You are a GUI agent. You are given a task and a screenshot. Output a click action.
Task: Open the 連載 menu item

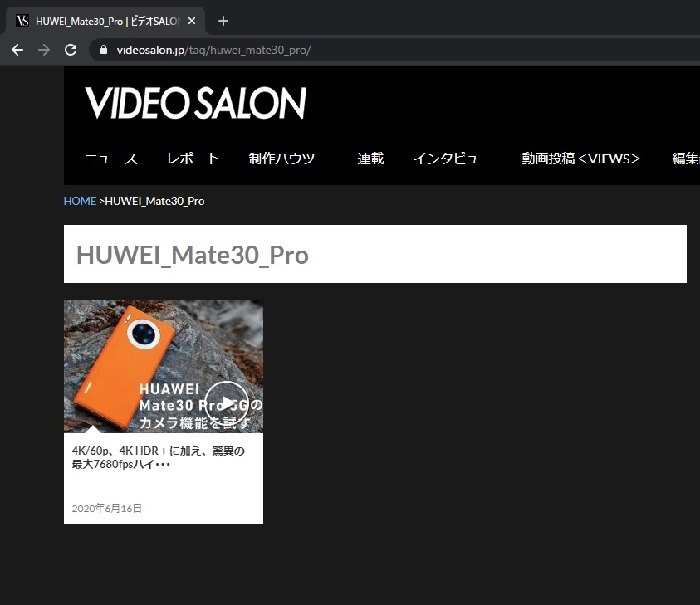pos(370,159)
